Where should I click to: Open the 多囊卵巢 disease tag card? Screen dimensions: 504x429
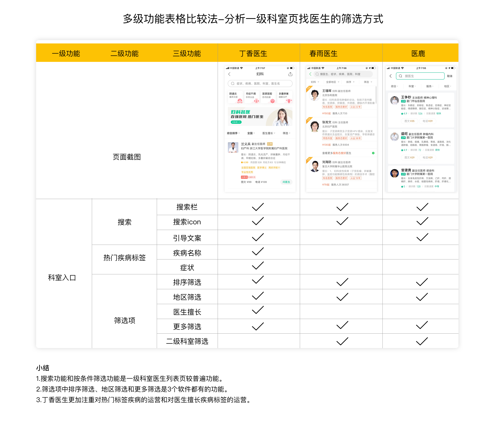tap(285, 97)
